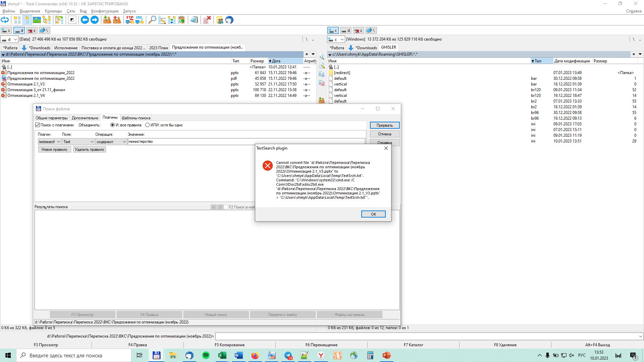Open the 'Конфигурация' menu
The width and height of the screenshot is (644, 362).
[x=105, y=11]
